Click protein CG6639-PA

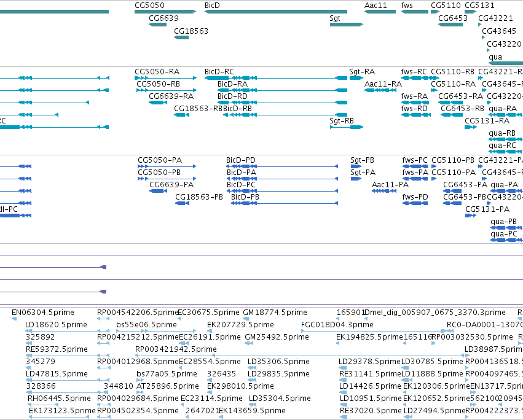point(159,191)
